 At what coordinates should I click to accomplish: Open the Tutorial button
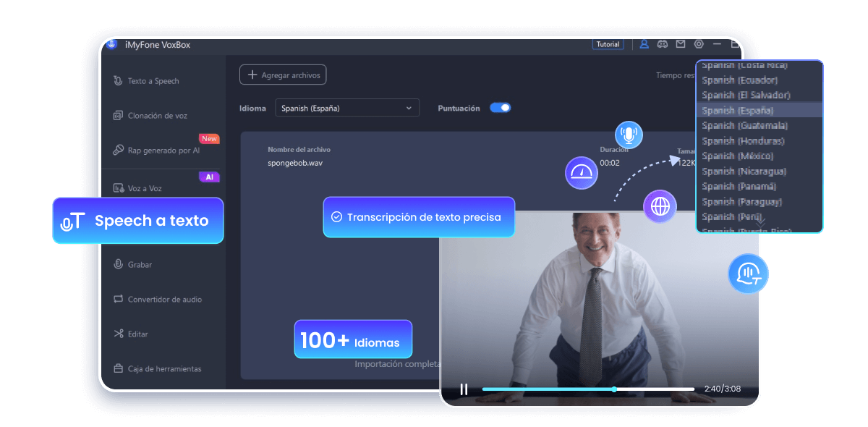608,44
